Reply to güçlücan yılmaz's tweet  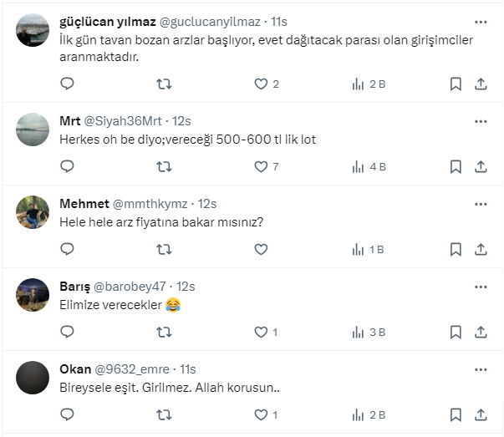point(68,84)
